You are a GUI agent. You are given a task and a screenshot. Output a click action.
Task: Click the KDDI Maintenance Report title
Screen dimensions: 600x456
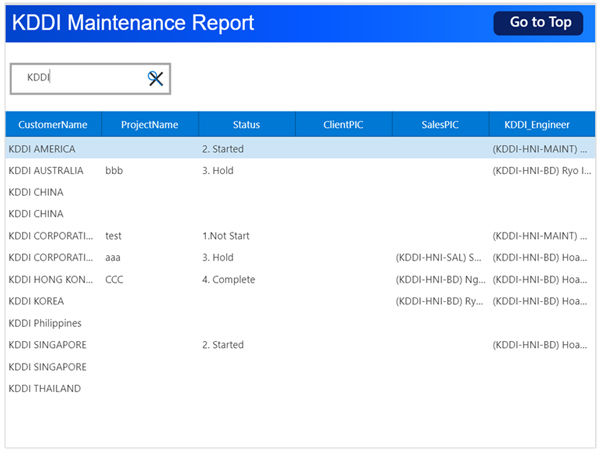[x=133, y=23]
